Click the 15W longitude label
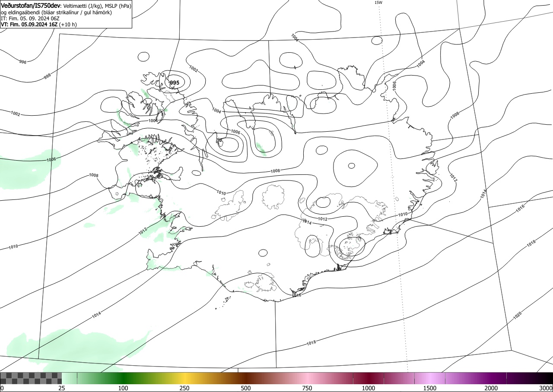 click(x=378, y=3)
